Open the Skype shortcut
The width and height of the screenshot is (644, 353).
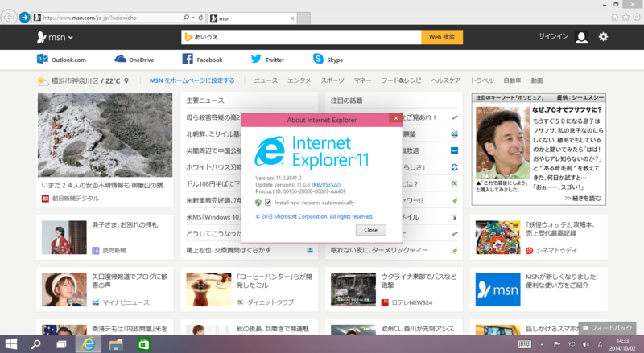328,60
